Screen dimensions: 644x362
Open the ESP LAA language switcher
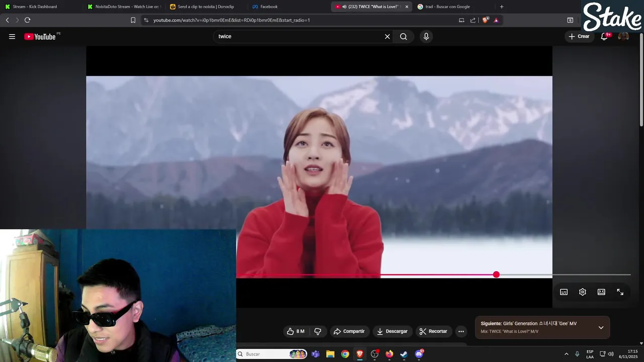[590, 354]
